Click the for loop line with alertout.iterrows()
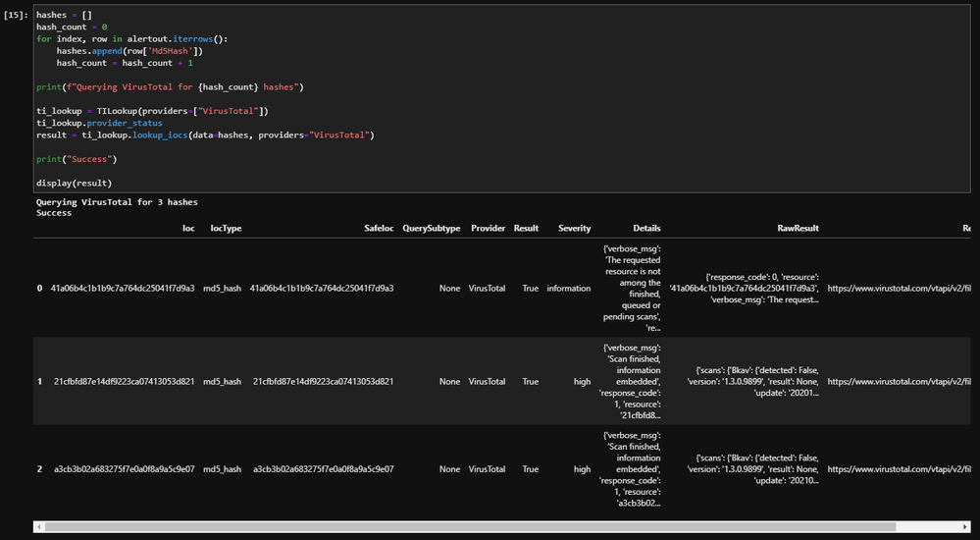Screen dimensions: 980x540 click(131, 39)
